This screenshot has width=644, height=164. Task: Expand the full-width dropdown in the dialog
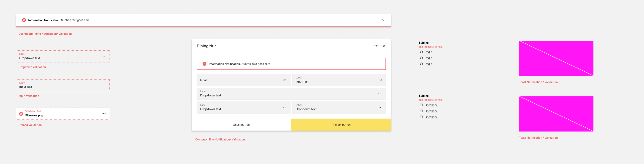pos(380,94)
